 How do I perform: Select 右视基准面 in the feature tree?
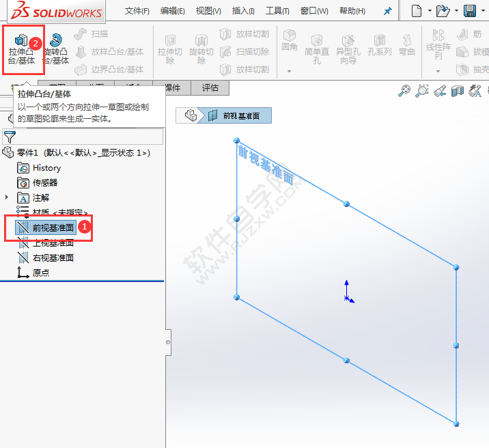[46, 258]
